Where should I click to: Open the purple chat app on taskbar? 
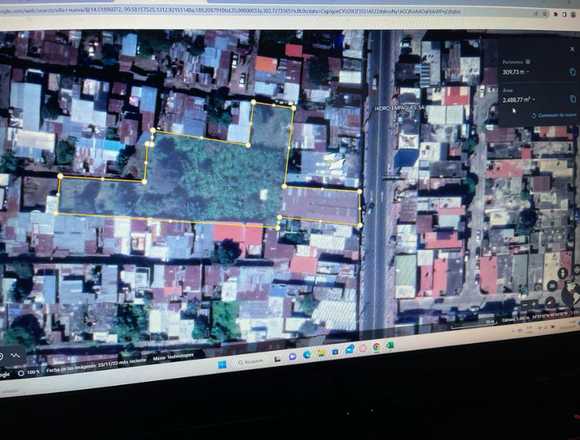(x=292, y=356)
